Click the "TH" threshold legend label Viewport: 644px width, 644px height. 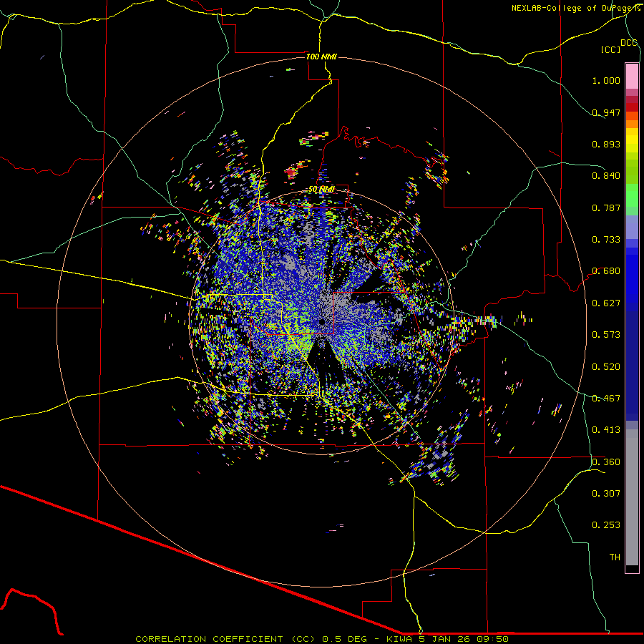(x=615, y=557)
